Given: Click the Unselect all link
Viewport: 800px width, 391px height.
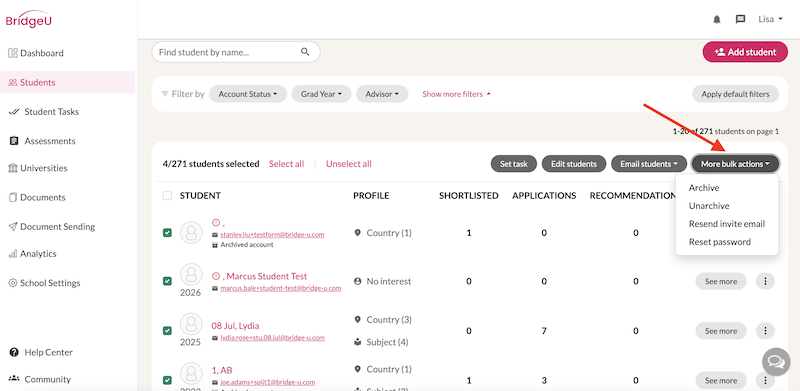Looking at the screenshot, I should (349, 164).
